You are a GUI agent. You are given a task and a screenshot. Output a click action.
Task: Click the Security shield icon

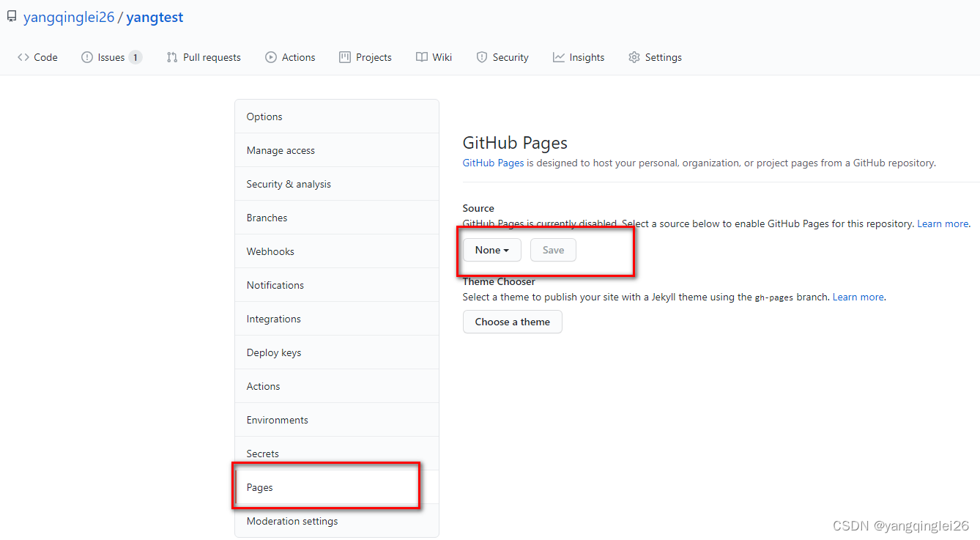click(x=482, y=57)
